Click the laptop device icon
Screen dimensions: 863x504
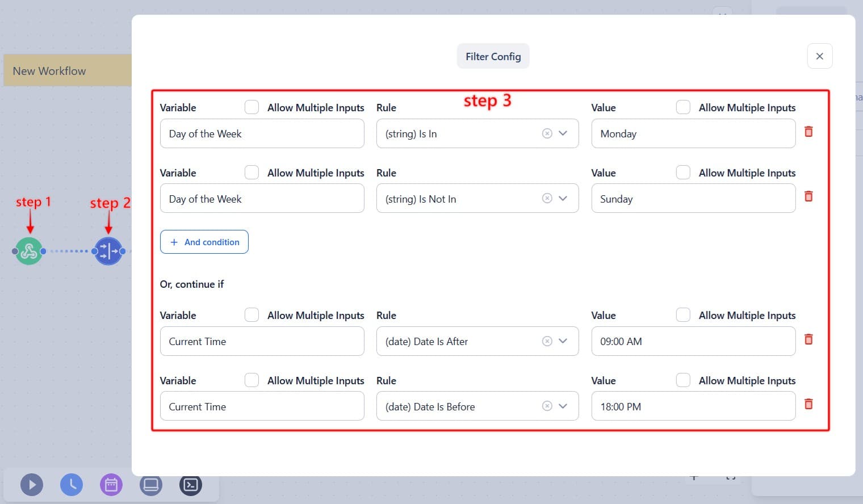tap(151, 485)
